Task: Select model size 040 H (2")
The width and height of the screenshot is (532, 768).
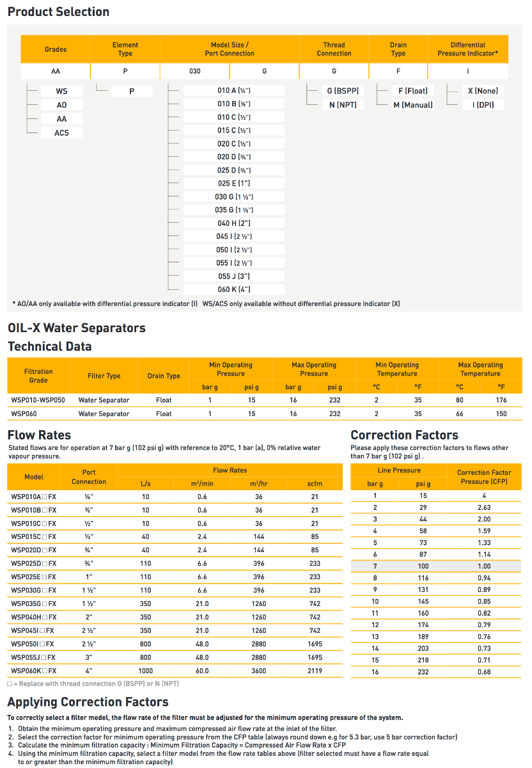Action: [233, 223]
